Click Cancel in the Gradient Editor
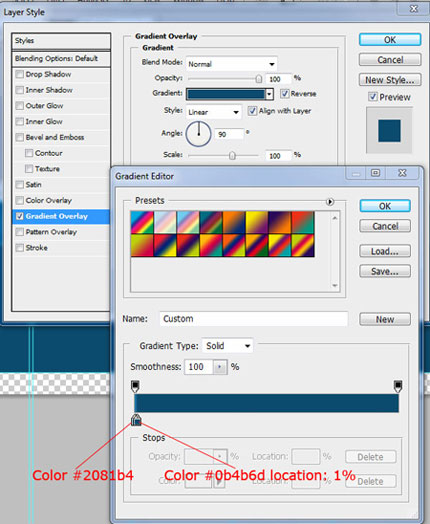This screenshot has width=430, height=524. 385,226
